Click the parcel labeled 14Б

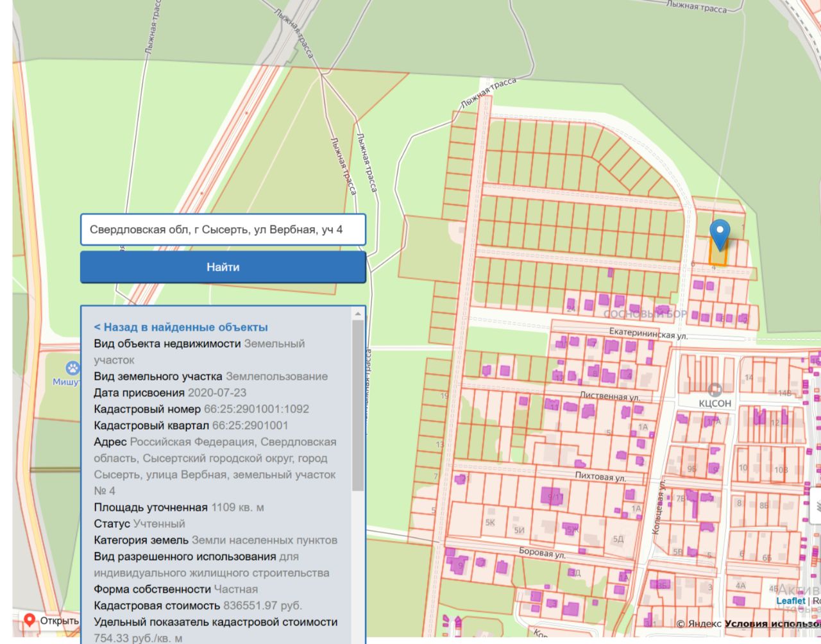784,393
